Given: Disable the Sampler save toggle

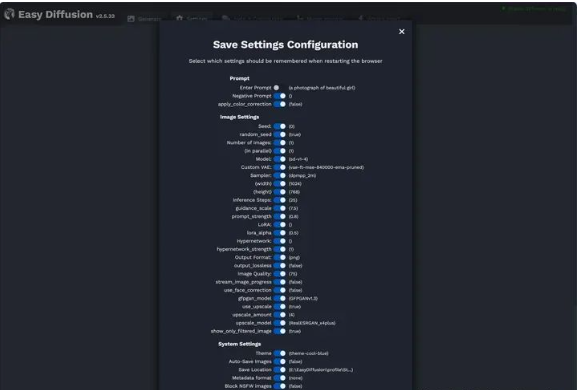Looking at the screenshot, I should click(279, 175).
